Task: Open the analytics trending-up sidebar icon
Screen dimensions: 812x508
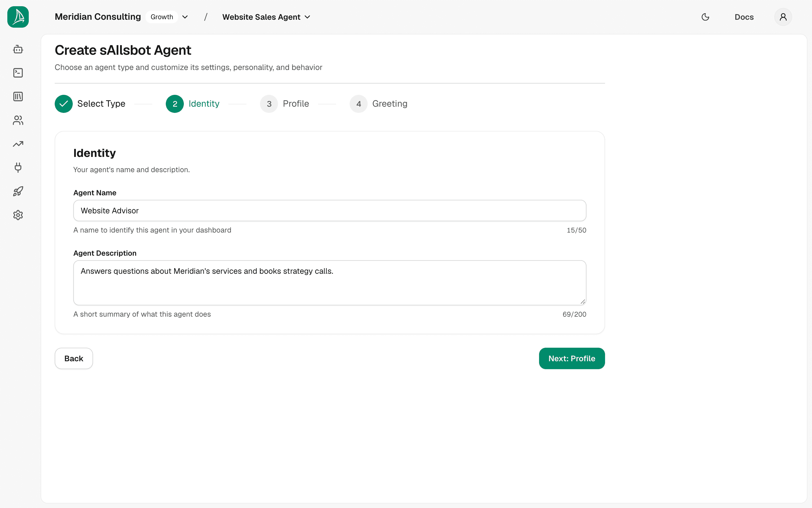Action: click(x=18, y=144)
